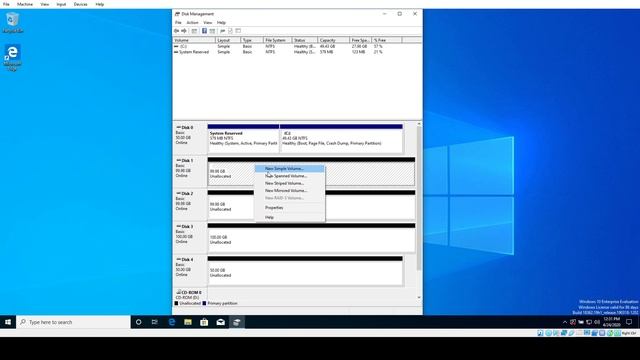The width and height of the screenshot is (640, 360).
Task: Open the Windows Start menu
Action: (8, 322)
